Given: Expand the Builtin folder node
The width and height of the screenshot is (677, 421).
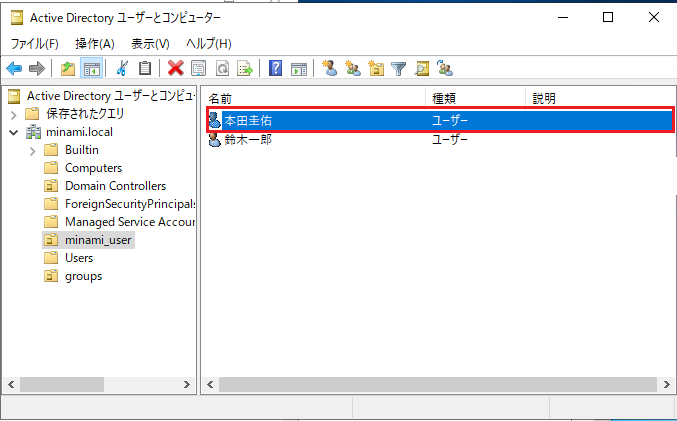Looking at the screenshot, I should [33, 151].
